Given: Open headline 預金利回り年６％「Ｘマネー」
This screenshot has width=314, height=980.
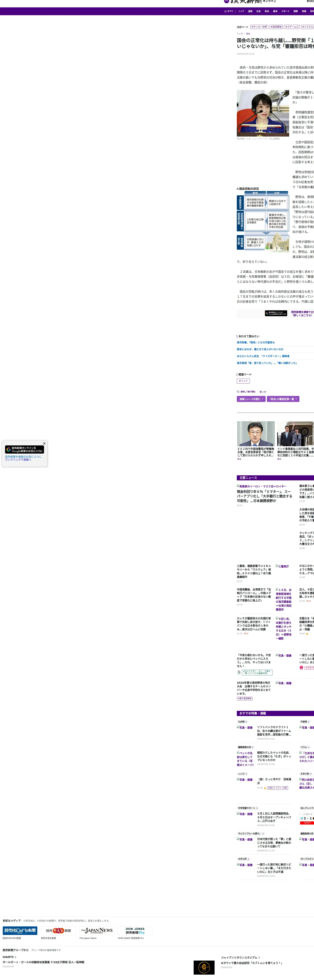Looking at the screenshot, I should coord(264,496).
